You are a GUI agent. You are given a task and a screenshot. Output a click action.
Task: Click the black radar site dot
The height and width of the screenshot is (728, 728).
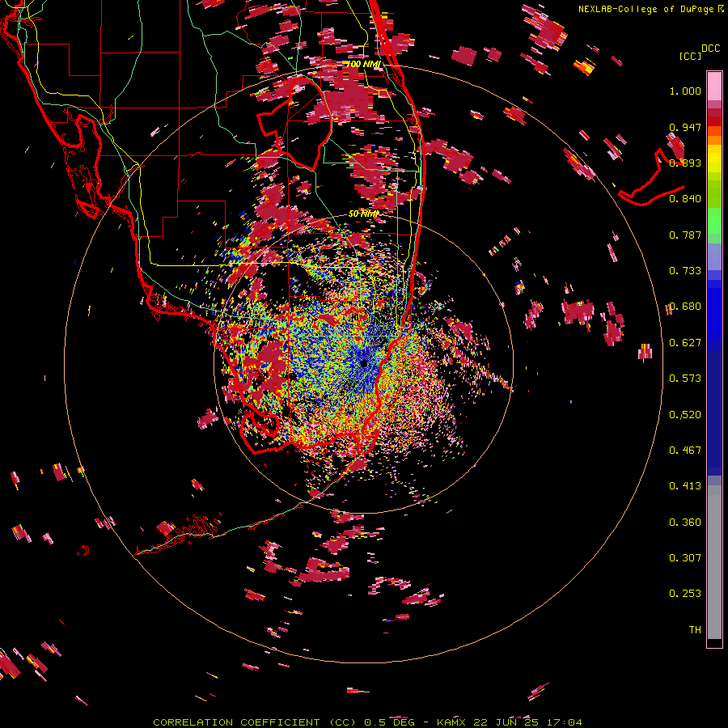click(365, 363)
